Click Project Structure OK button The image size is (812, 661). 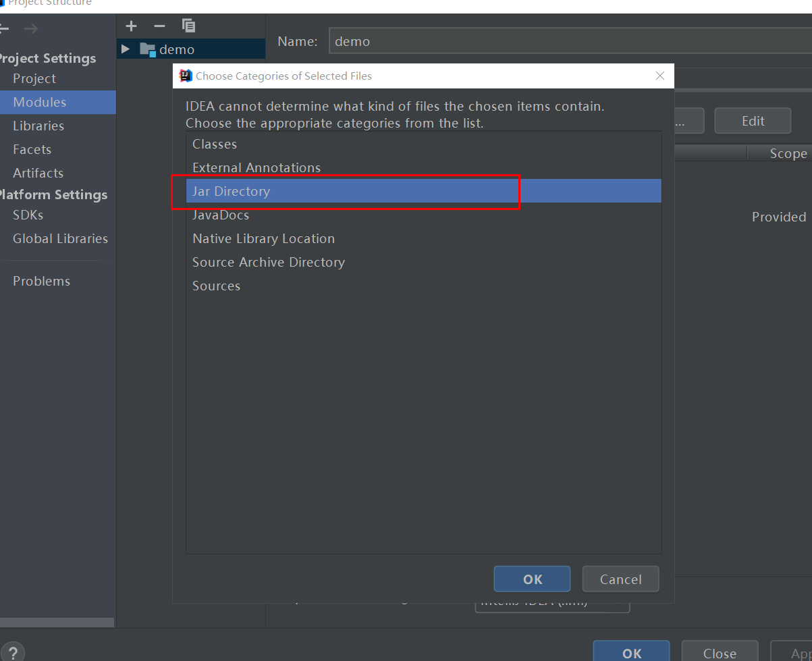click(632, 652)
